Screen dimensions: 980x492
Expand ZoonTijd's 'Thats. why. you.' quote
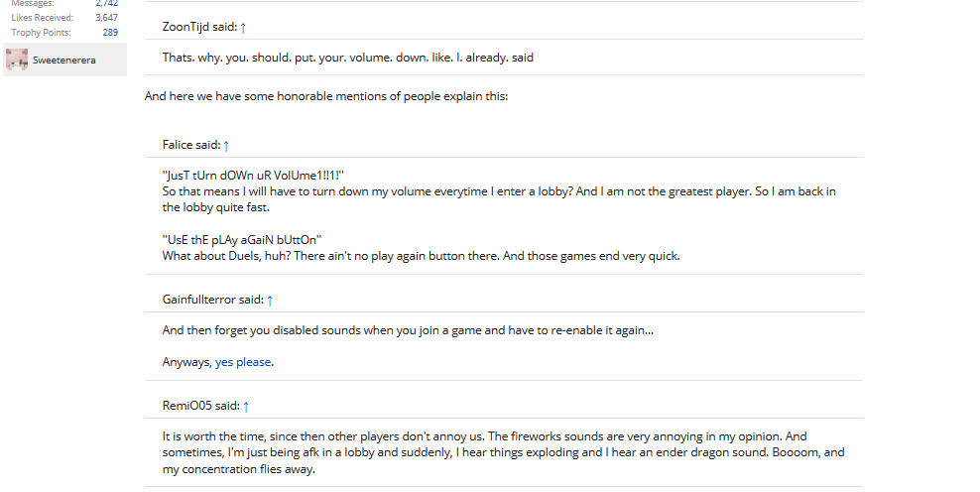pyautogui.click(x=504, y=58)
